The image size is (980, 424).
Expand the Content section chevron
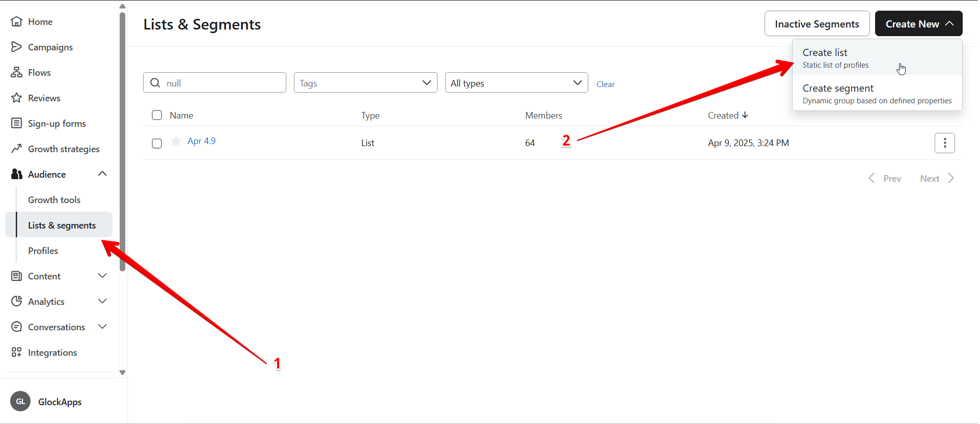point(102,276)
